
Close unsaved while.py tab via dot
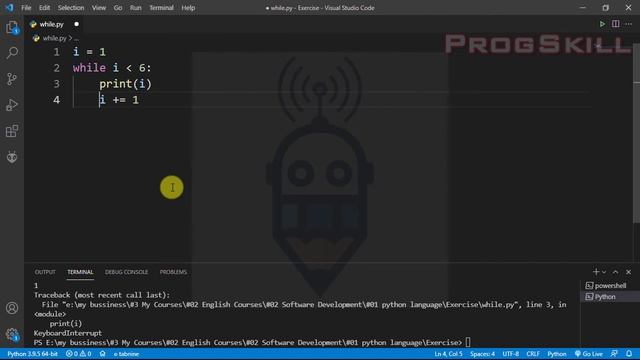[76, 24]
